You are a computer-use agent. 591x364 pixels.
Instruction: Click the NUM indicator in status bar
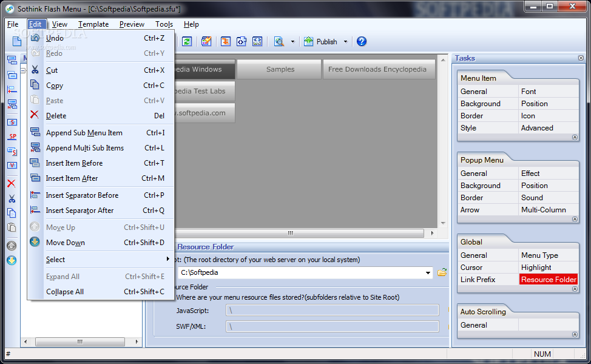pos(542,354)
